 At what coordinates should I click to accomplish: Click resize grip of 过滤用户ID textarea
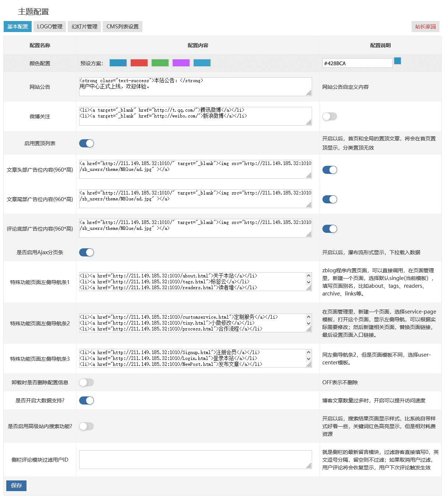[x=309, y=466]
